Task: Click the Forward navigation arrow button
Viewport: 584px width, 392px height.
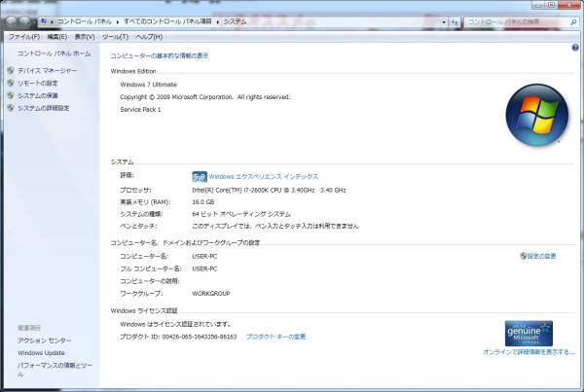Action: click(x=25, y=21)
